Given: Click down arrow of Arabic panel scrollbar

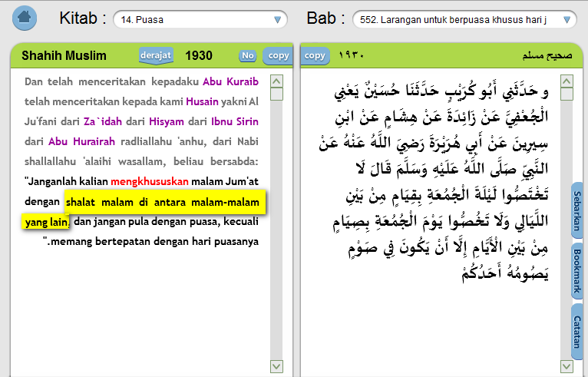Looking at the screenshot, I should 567,366.
